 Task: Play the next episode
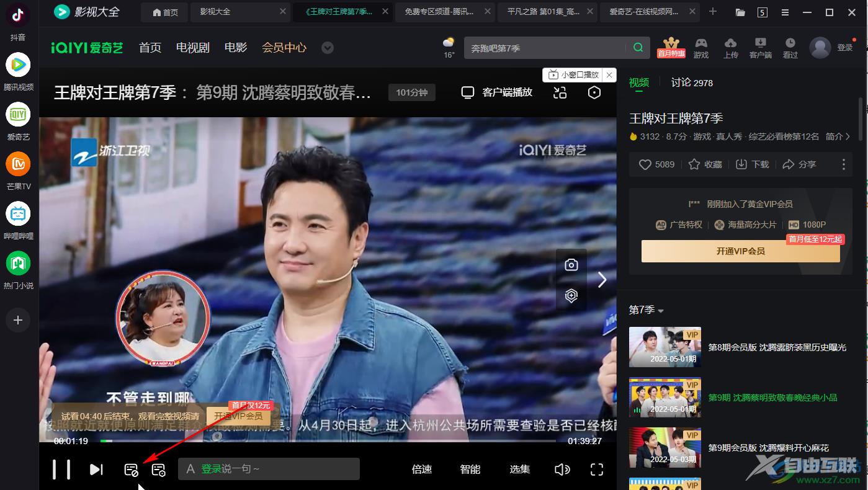pyautogui.click(x=96, y=470)
